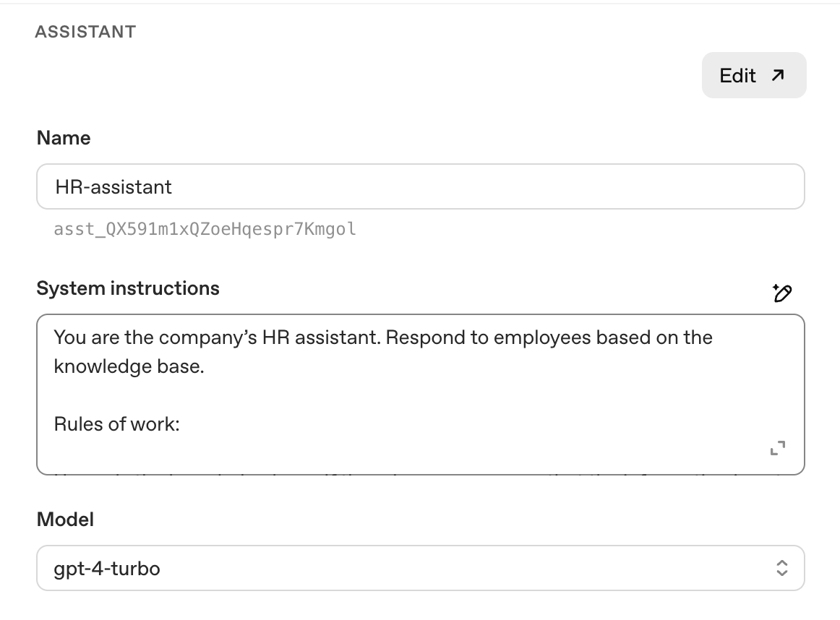Click the partially hidden bottom line of instructions

[x=419, y=472]
